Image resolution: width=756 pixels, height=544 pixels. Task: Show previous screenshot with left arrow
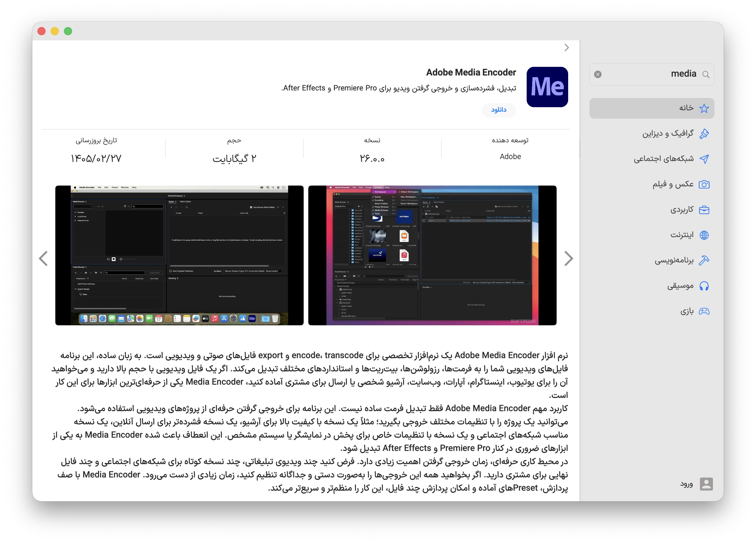pos(43,259)
